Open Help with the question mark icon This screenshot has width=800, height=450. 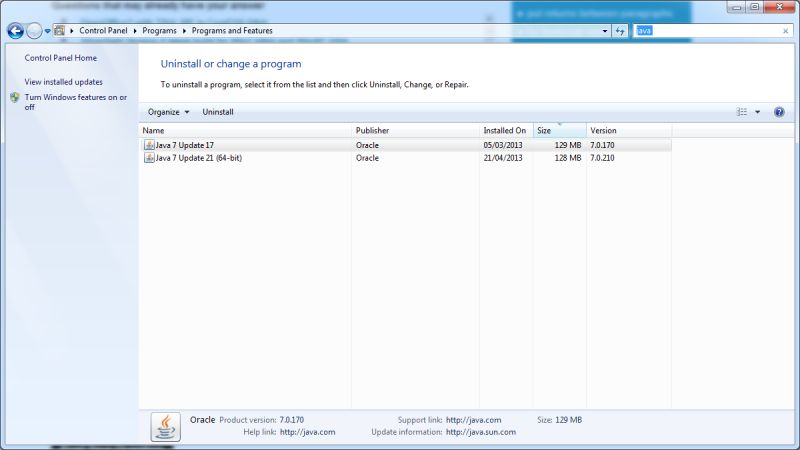(x=779, y=112)
